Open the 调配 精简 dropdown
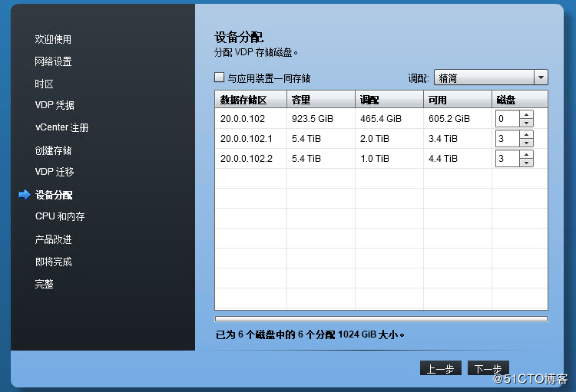576x392 pixels. tap(491, 77)
